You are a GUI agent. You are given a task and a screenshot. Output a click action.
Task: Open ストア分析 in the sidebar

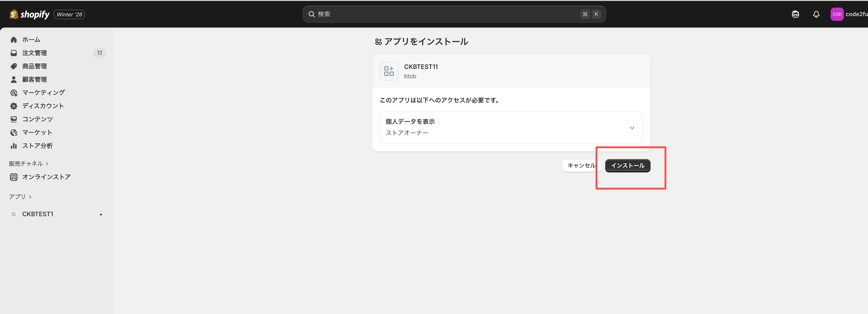(37, 146)
